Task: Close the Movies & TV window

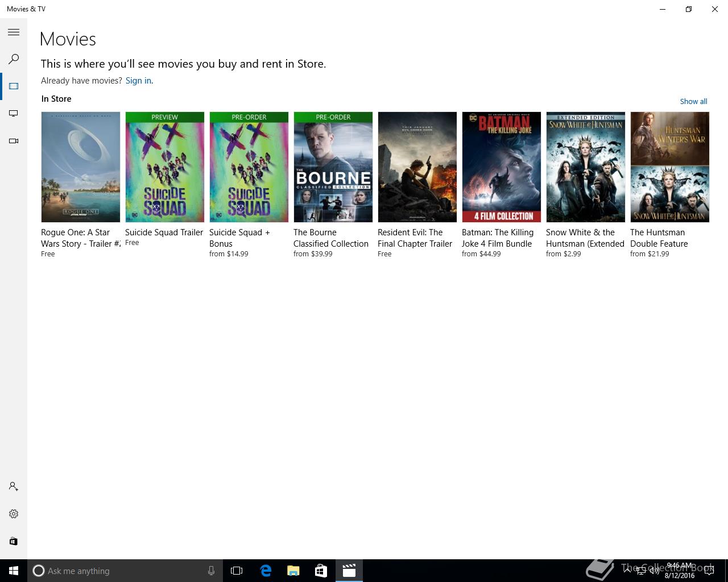Action: point(715,9)
